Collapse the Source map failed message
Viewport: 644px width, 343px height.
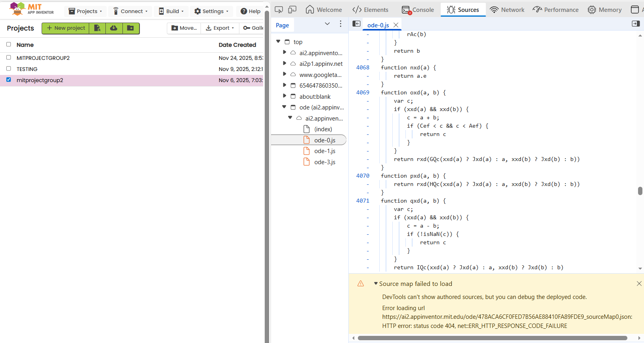(x=376, y=284)
